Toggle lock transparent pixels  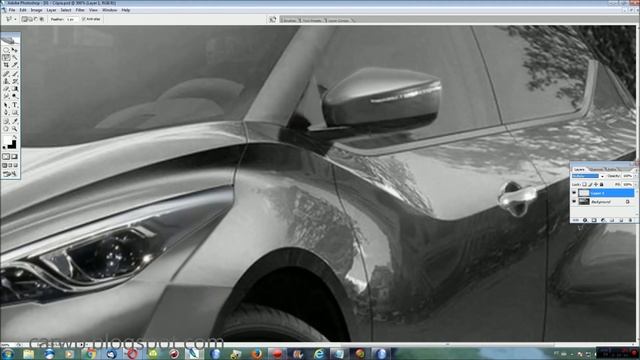[x=584, y=184]
